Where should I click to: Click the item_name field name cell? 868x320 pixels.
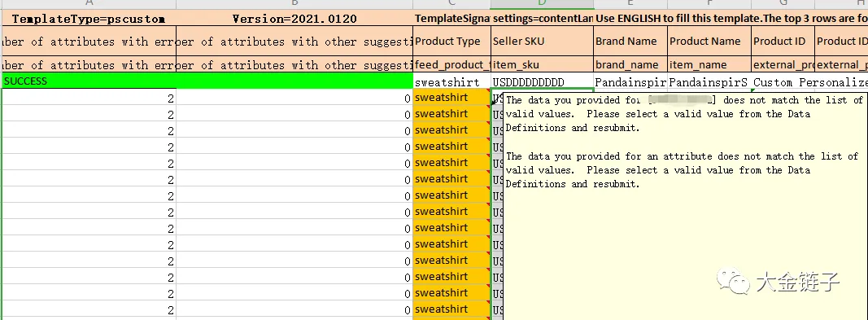point(709,64)
